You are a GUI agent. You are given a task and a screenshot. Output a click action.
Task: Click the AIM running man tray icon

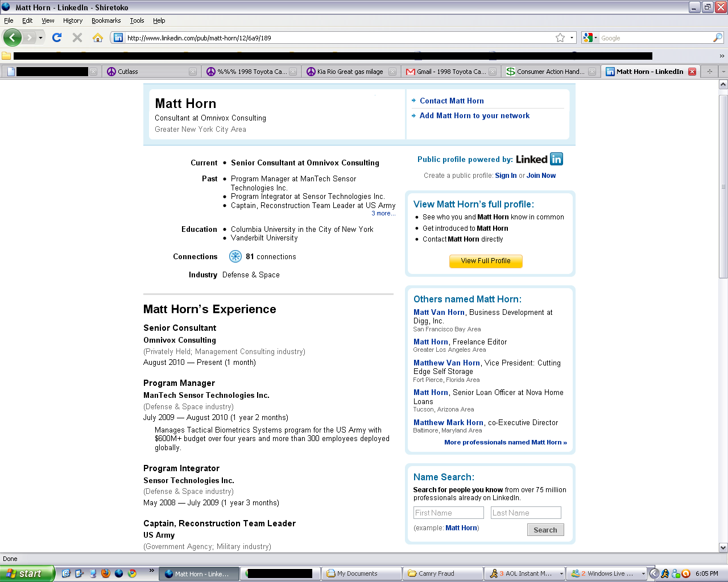click(x=665, y=573)
